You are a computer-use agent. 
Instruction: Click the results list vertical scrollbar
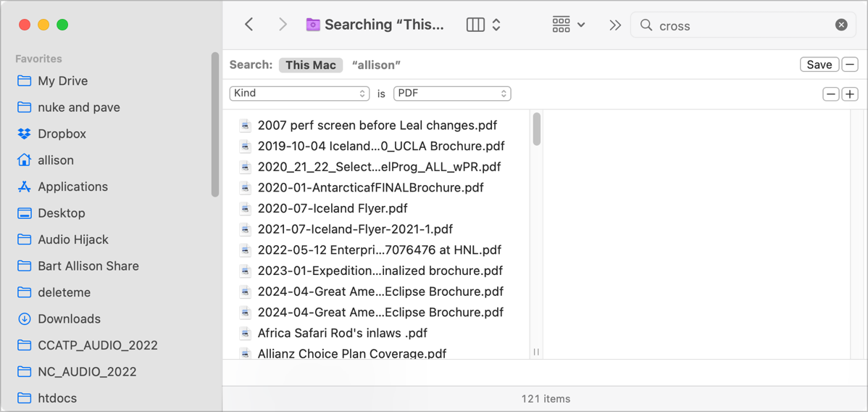pos(537,129)
